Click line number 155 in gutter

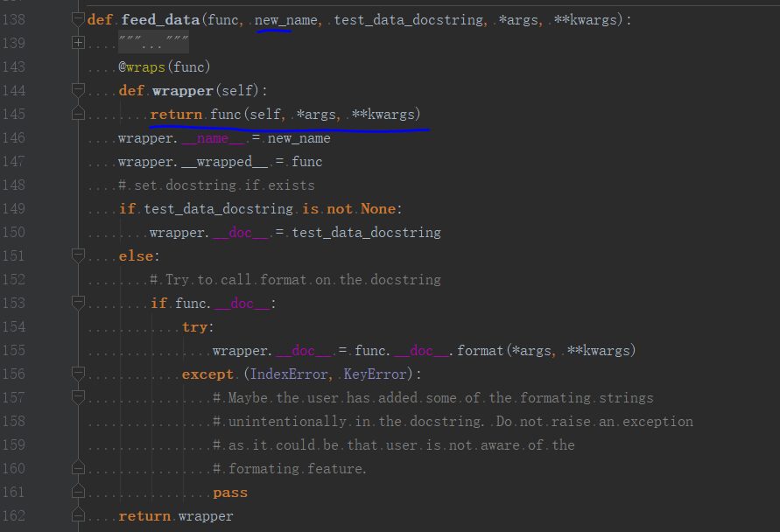pyautogui.click(x=13, y=351)
